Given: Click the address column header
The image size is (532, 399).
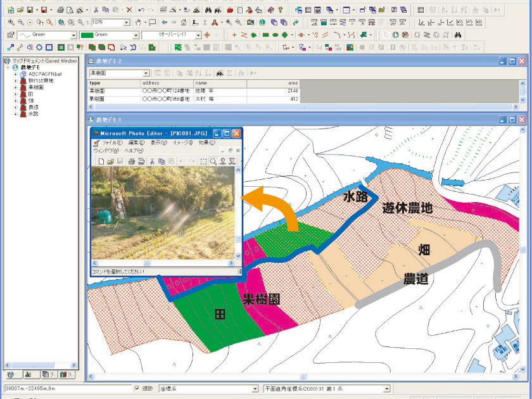Looking at the screenshot, I should (167, 83).
